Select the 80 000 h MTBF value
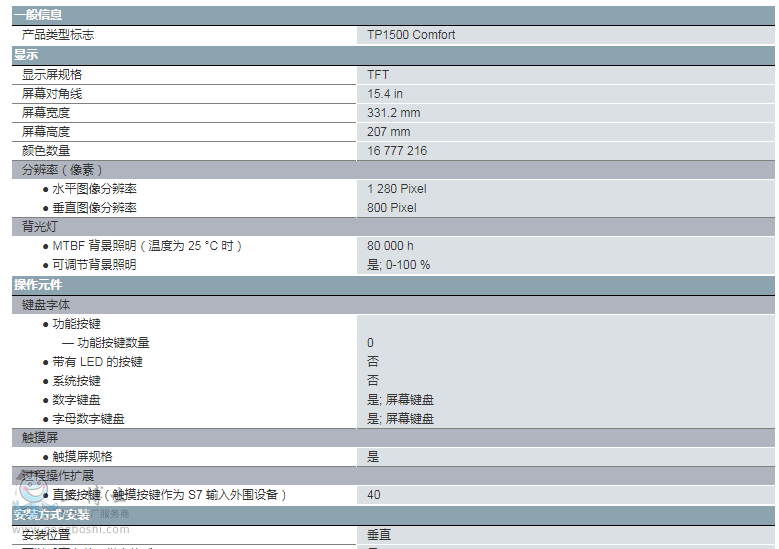Viewport: 779px width, 549px height. 390,246
